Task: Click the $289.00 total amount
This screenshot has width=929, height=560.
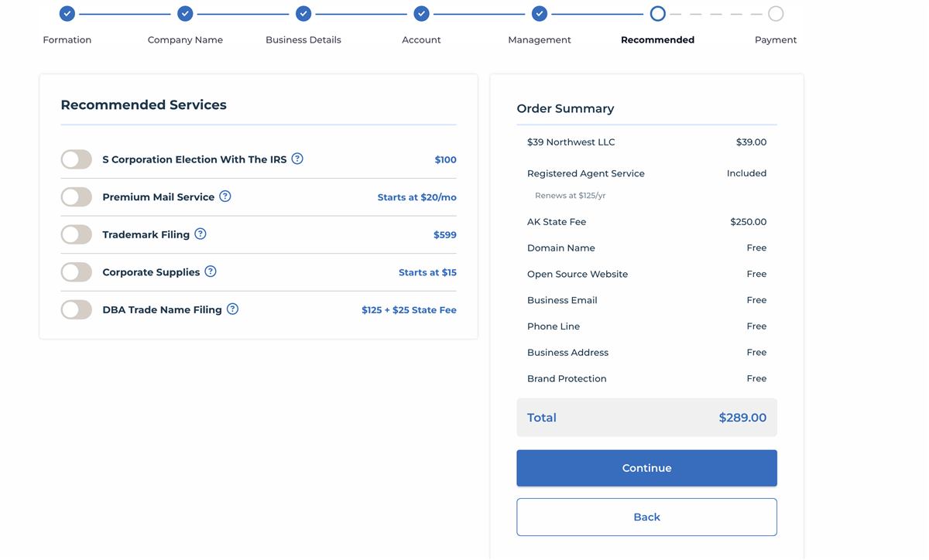Action: pyautogui.click(x=742, y=418)
